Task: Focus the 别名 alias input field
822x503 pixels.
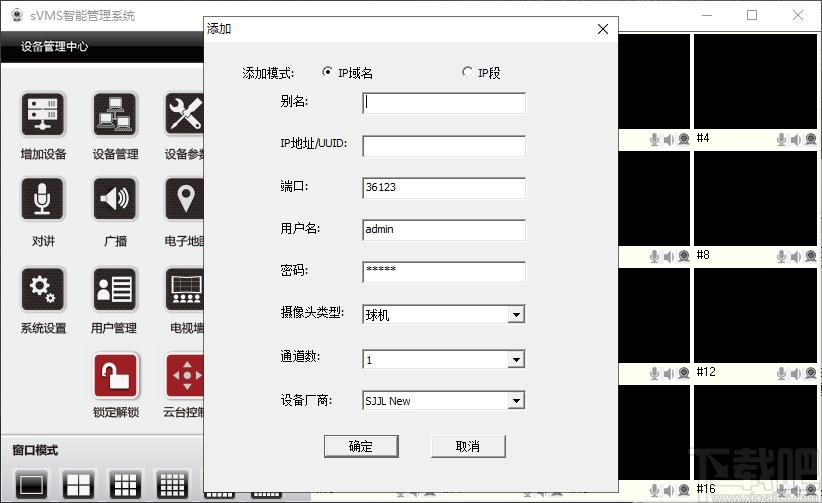Action: click(x=444, y=103)
